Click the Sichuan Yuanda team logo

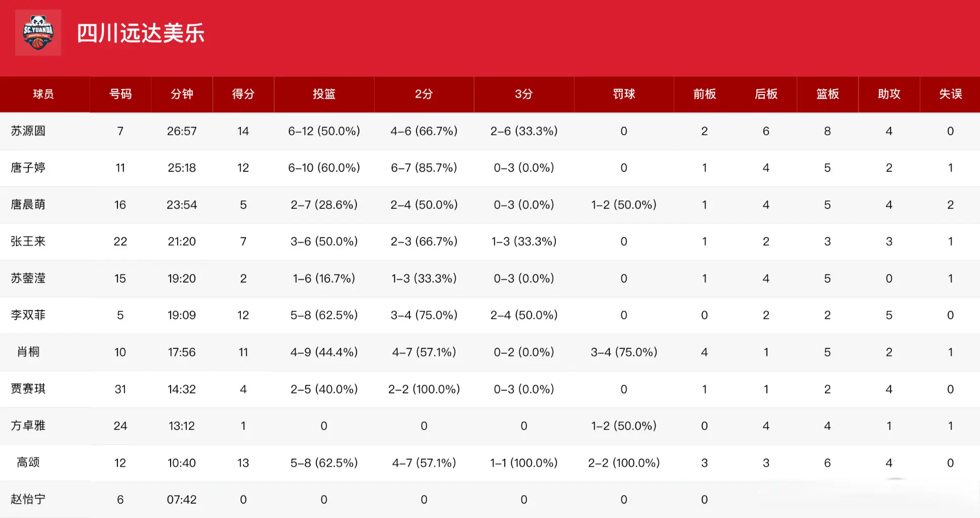pos(38,32)
